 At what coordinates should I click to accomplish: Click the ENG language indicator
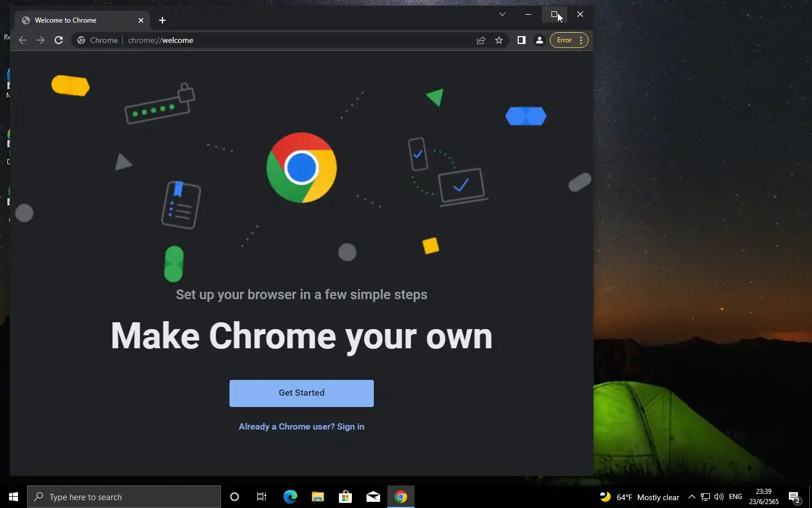[735, 497]
